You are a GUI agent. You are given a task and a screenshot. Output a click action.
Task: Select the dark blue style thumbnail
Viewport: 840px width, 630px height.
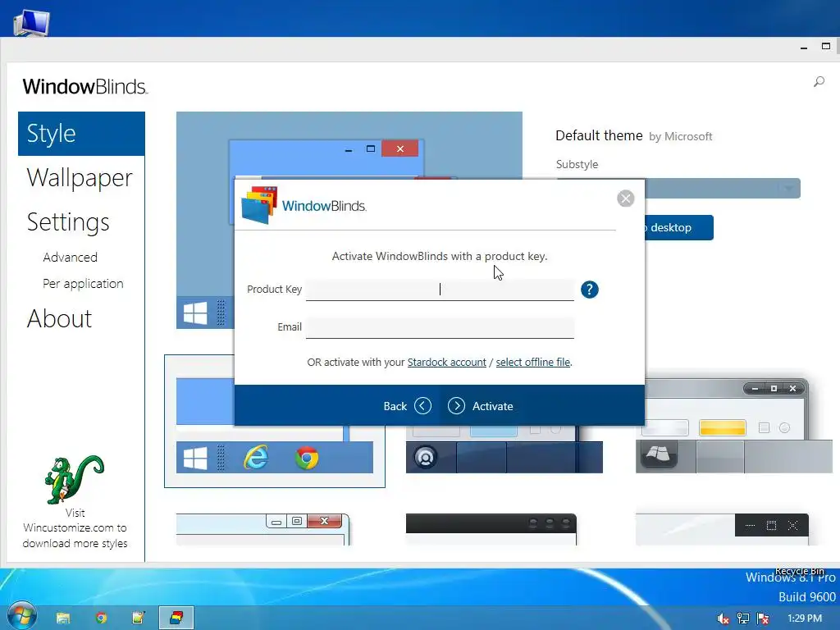(x=504, y=450)
